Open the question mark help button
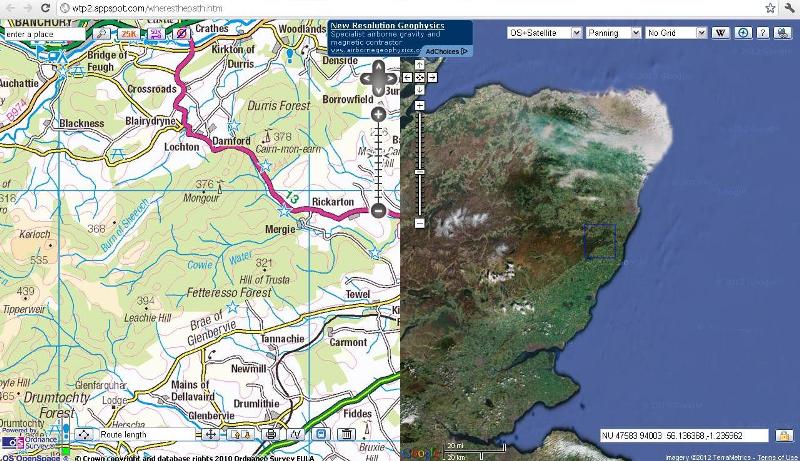Viewport: 800px width, 461px height. click(762, 33)
